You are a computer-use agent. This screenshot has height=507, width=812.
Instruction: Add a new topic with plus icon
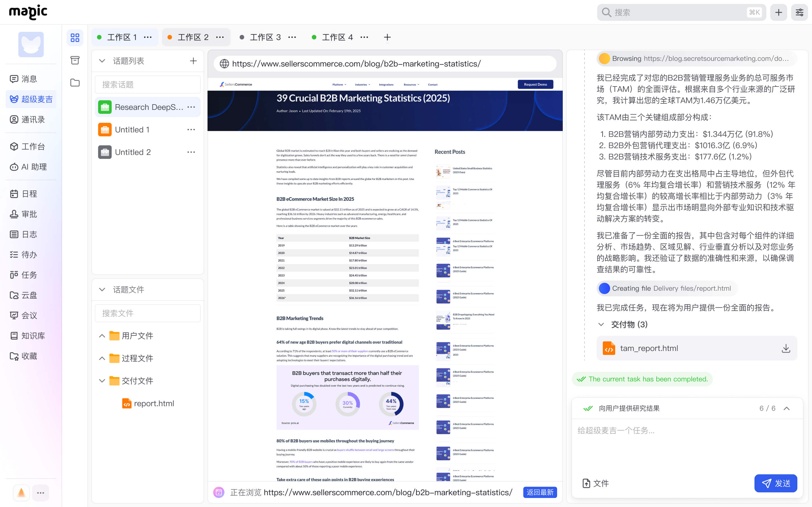coord(193,61)
